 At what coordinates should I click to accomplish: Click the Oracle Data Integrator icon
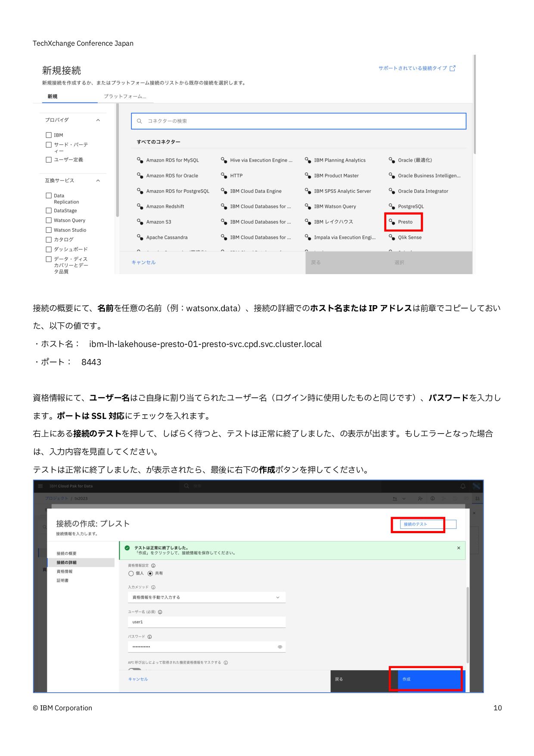[x=392, y=191]
